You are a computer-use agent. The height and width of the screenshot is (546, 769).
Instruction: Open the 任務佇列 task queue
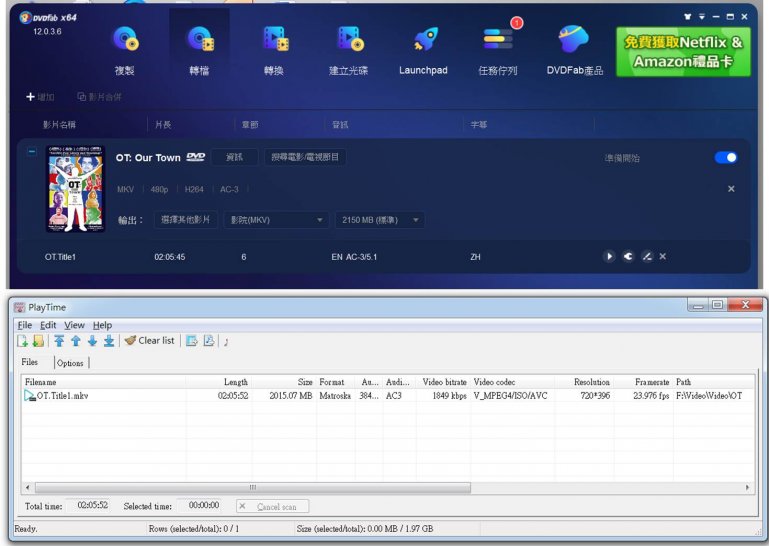click(x=498, y=50)
